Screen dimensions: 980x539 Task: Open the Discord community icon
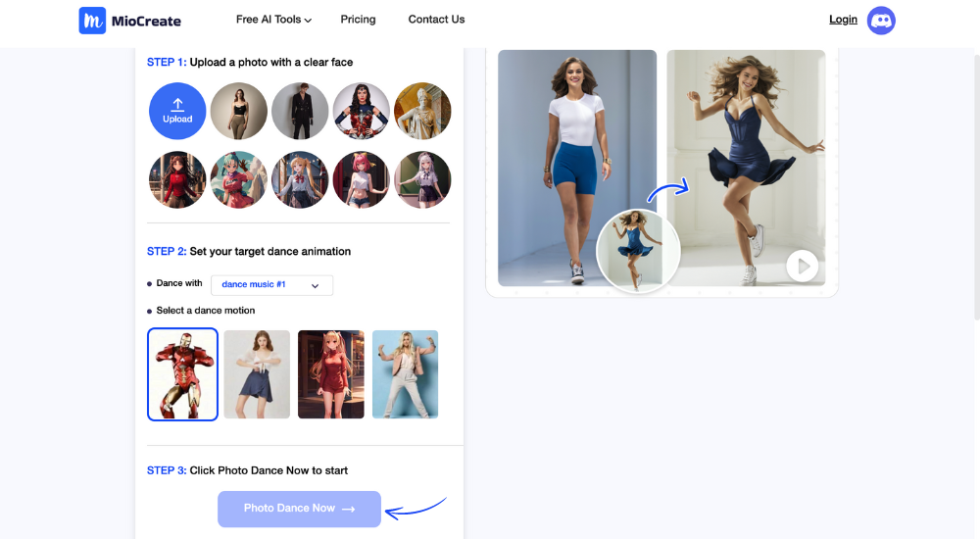pos(881,20)
